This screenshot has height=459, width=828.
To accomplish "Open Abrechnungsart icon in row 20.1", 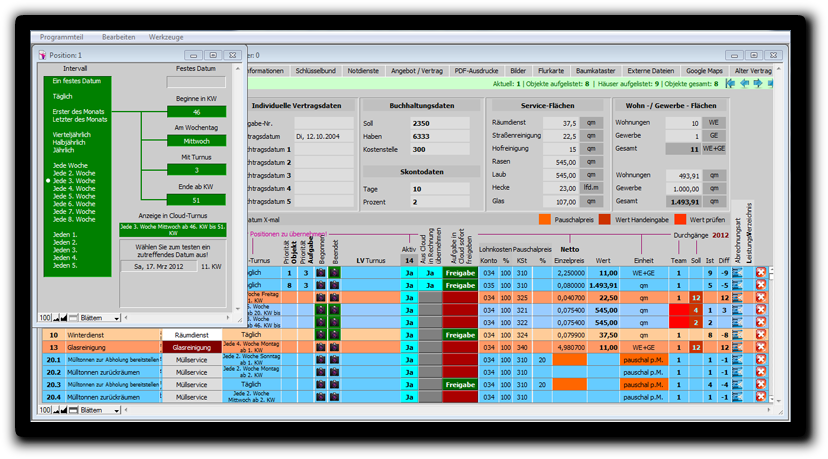I will coord(737,359).
